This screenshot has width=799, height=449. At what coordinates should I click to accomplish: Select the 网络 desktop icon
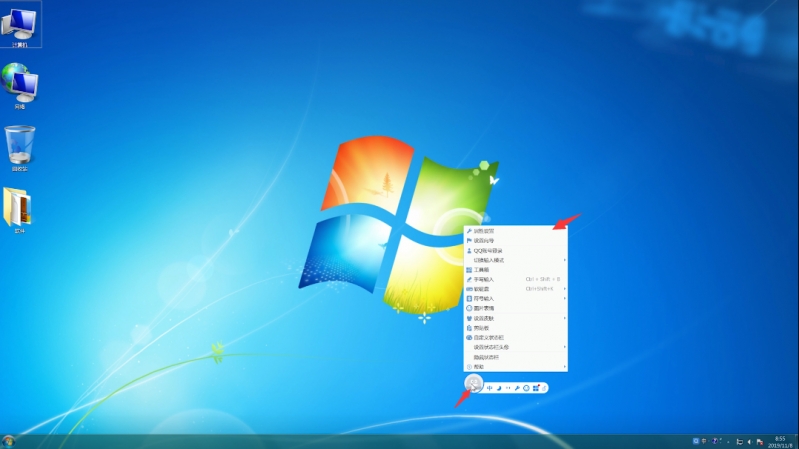tap(19, 86)
